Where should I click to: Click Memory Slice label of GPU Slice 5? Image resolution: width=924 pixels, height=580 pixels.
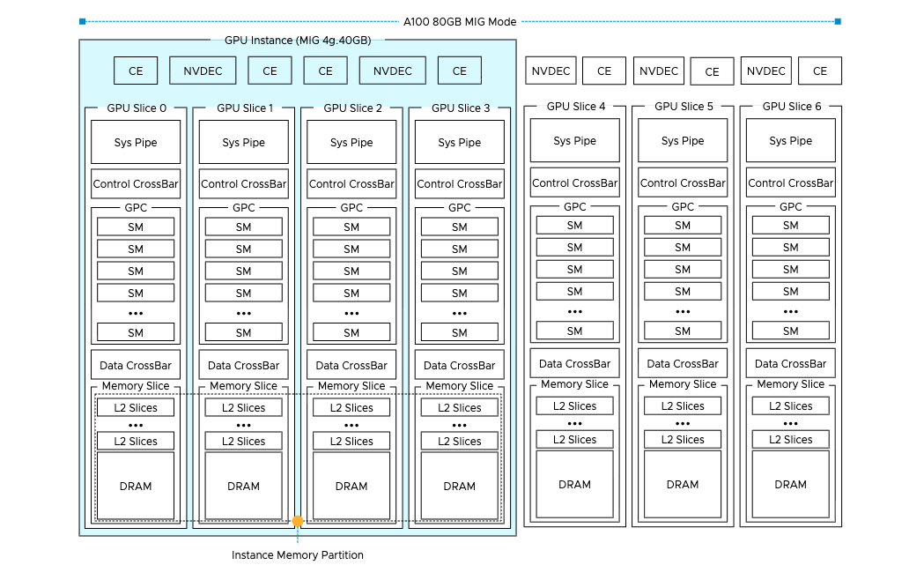(x=683, y=383)
